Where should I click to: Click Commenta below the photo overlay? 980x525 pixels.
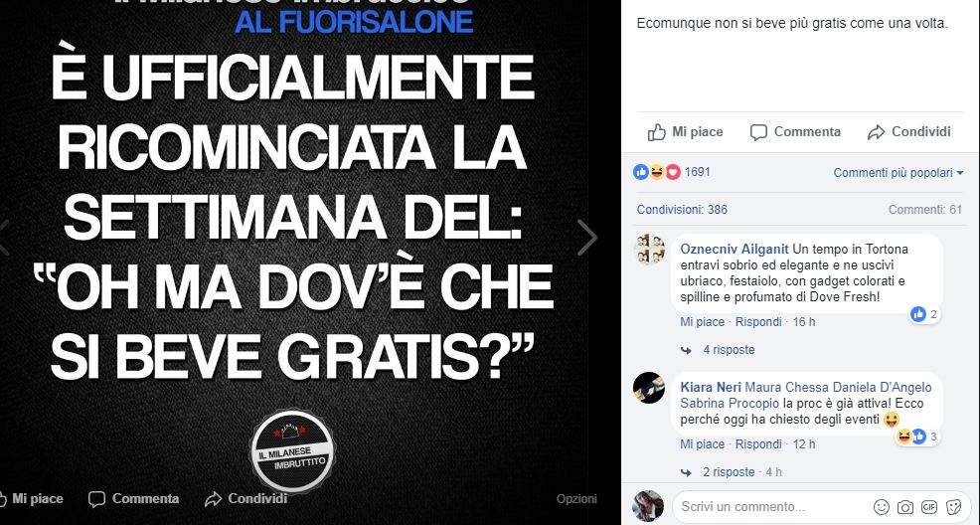[134, 499]
